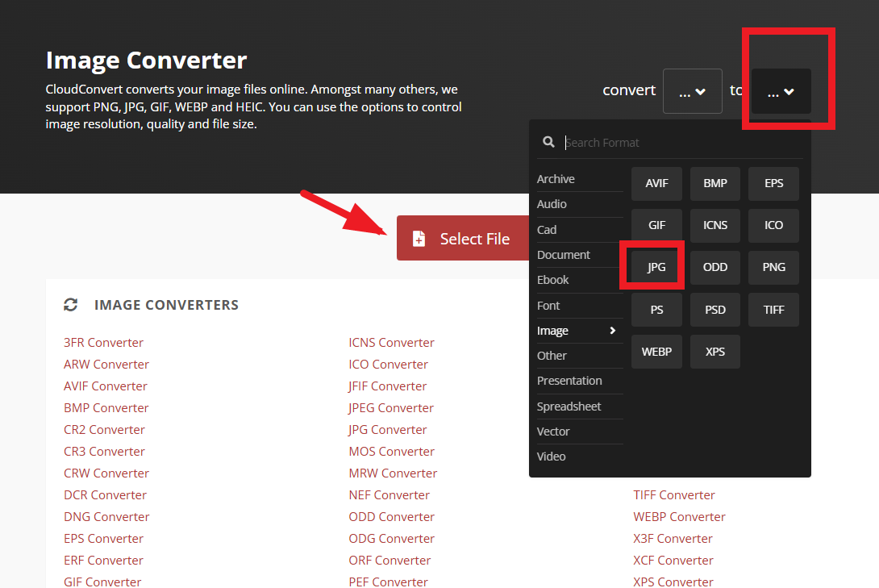Choose EPS format button
Viewport: 879px width, 588px height.
pos(773,183)
